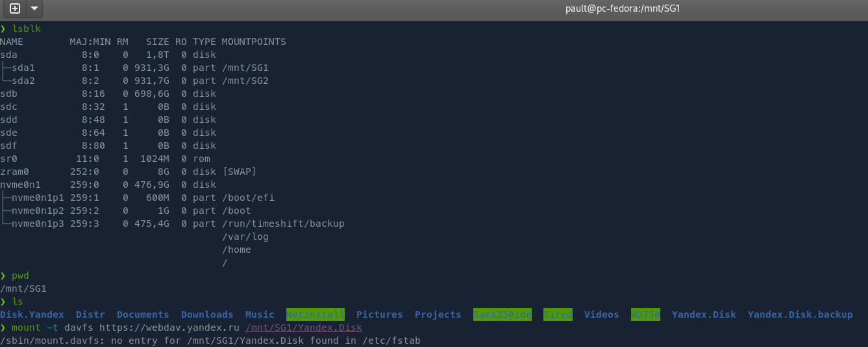Image resolution: width=868 pixels, height=347 pixels.
Task: Click the Music directory name
Action: tap(260, 315)
